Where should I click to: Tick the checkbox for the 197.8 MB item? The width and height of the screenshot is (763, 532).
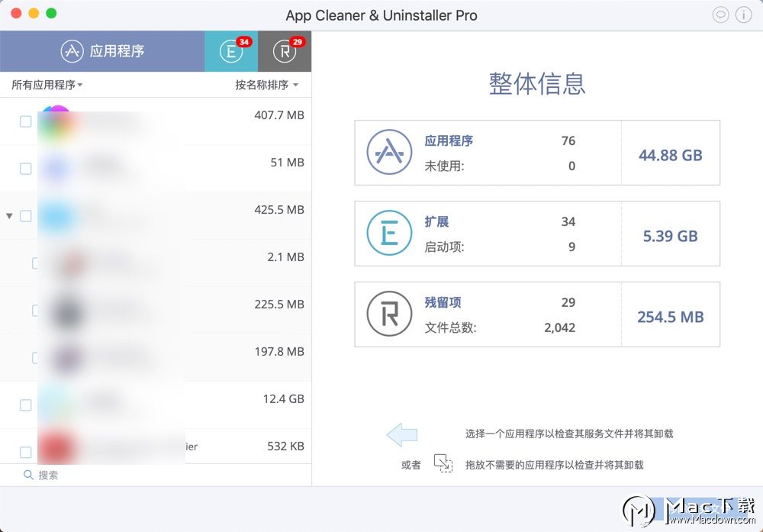[35, 358]
